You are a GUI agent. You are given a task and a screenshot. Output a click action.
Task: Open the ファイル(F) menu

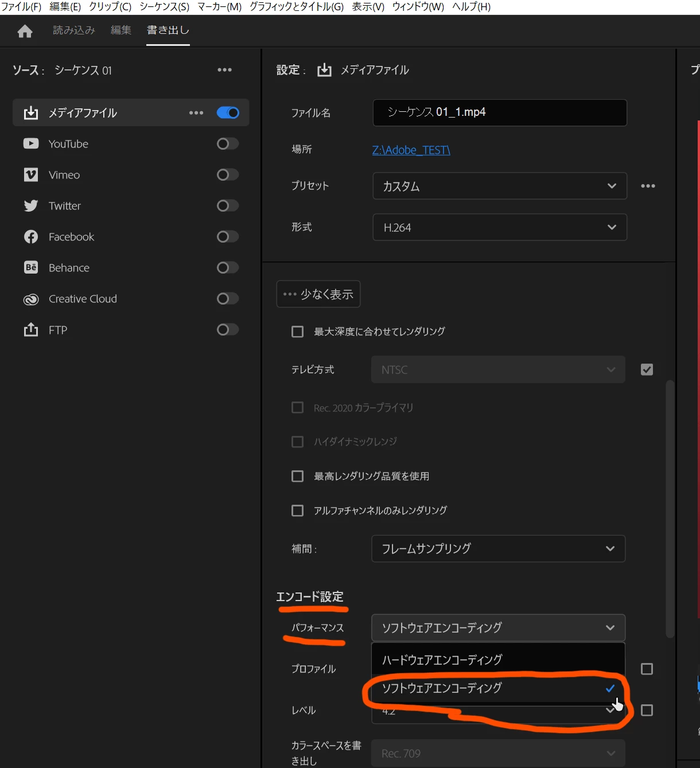coord(21,7)
